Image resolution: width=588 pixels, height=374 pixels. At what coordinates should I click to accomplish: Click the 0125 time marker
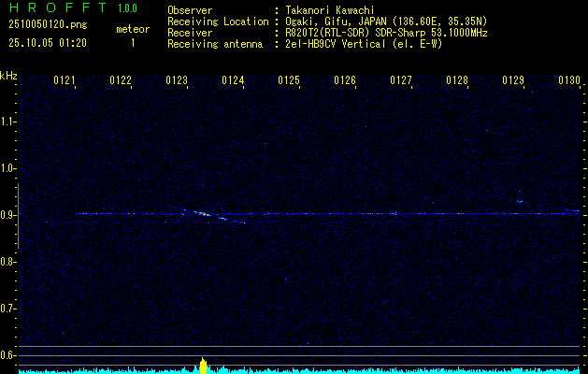[x=289, y=80]
